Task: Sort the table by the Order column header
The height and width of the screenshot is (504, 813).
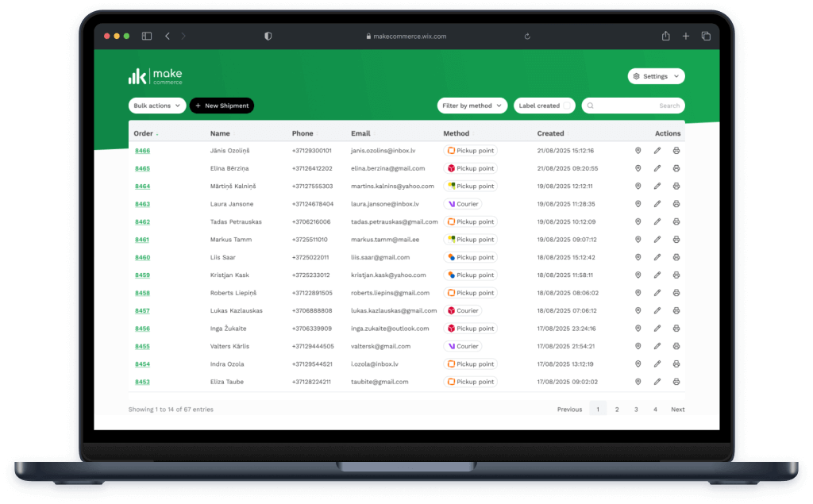Action: pyautogui.click(x=145, y=133)
